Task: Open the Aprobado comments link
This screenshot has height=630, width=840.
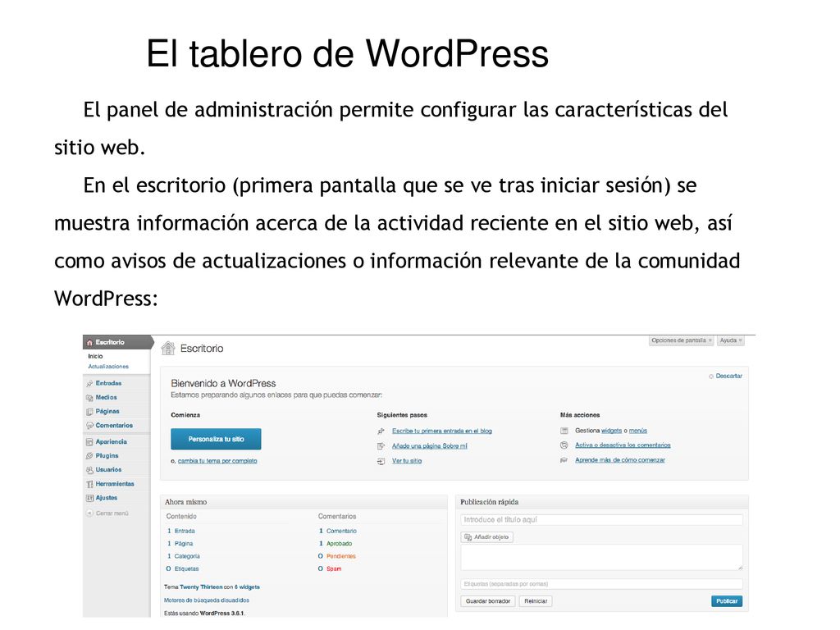Action: coord(340,544)
